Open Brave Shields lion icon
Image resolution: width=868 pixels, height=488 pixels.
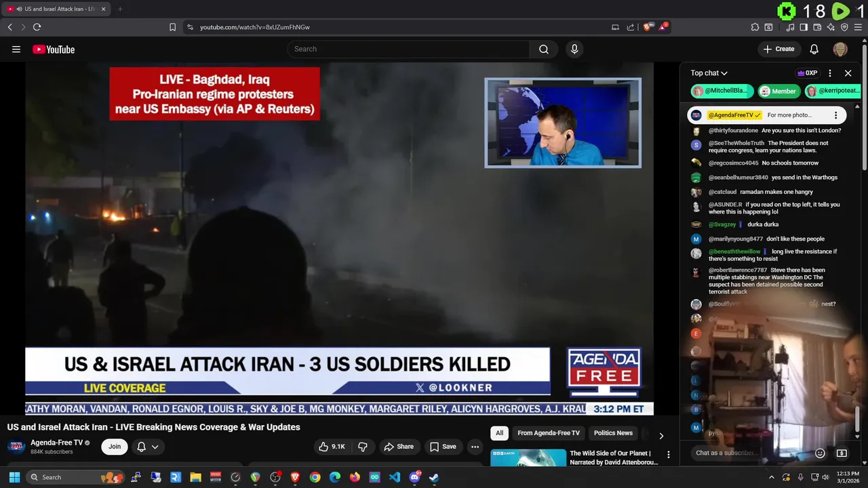coord(648,27)
